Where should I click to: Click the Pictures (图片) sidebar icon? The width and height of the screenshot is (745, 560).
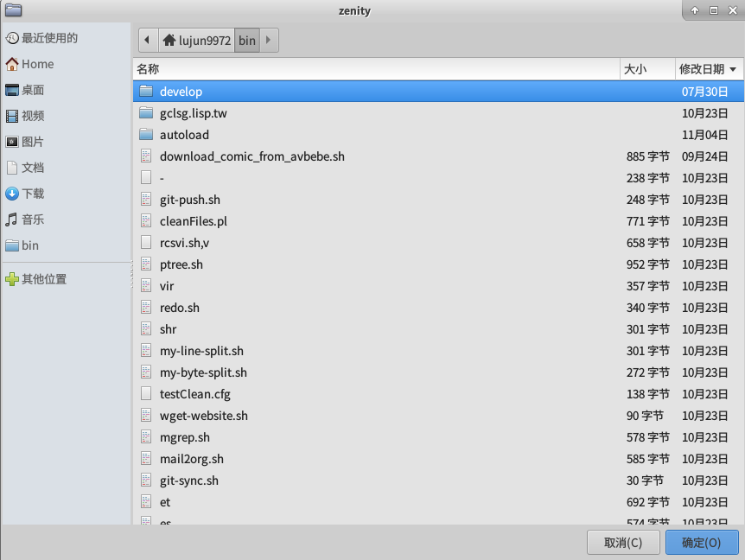(x=12, y=142)
